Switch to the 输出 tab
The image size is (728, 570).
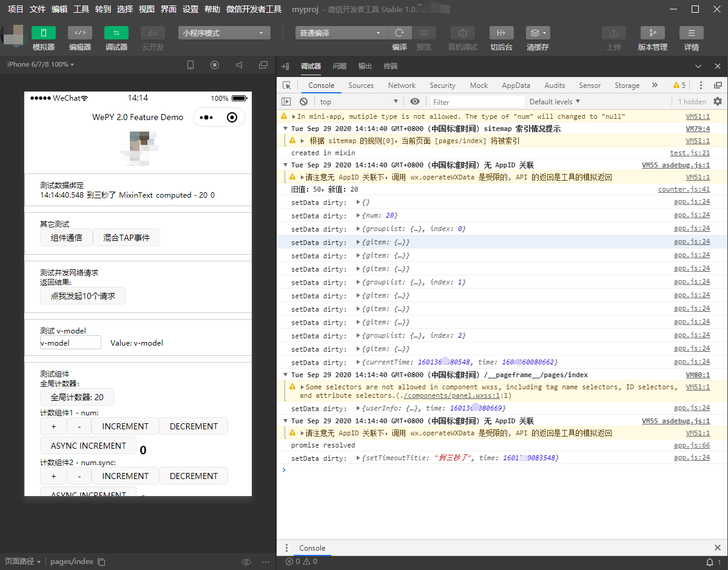pos(365,66)
